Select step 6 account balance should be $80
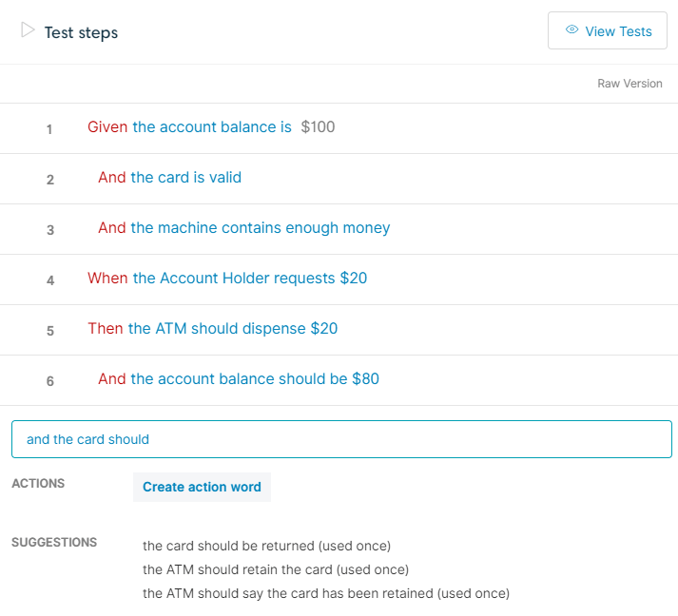Image resolution: width=678 pixels, height=616 pixels. point(255,379)
